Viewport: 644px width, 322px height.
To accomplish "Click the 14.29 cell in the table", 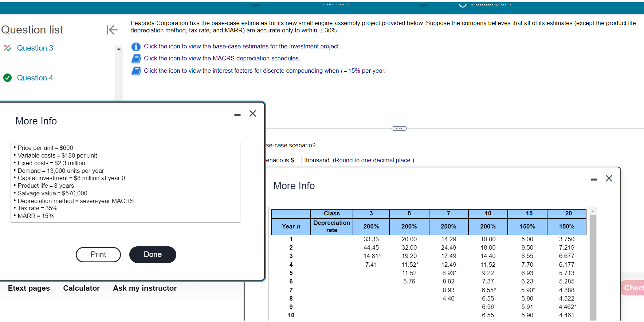I will (x=449, y=239).
